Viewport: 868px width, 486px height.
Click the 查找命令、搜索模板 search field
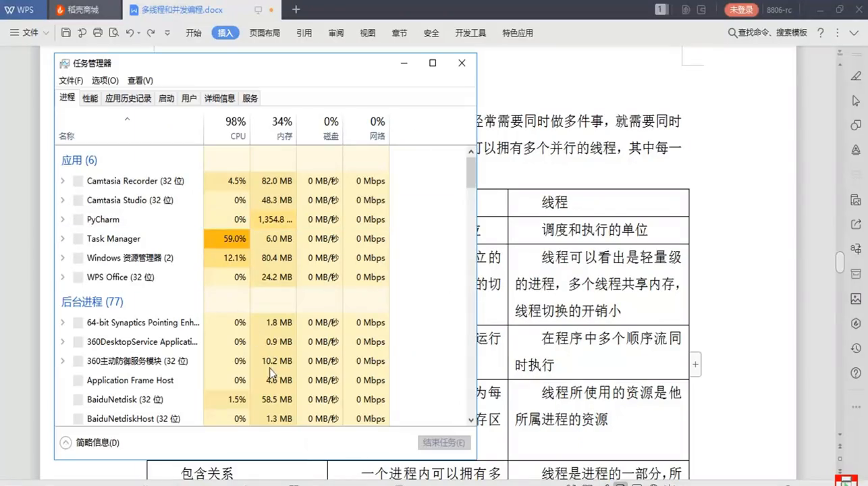click(767, 32)
